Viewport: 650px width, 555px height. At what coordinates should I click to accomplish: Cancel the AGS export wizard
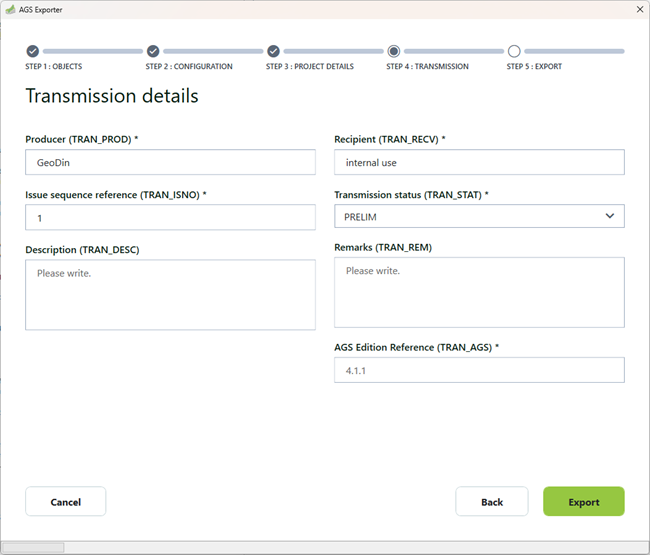[65, 502]
